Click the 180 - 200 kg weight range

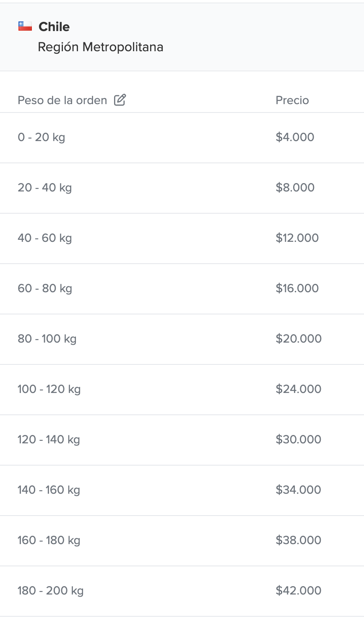[x=51, y=591]
